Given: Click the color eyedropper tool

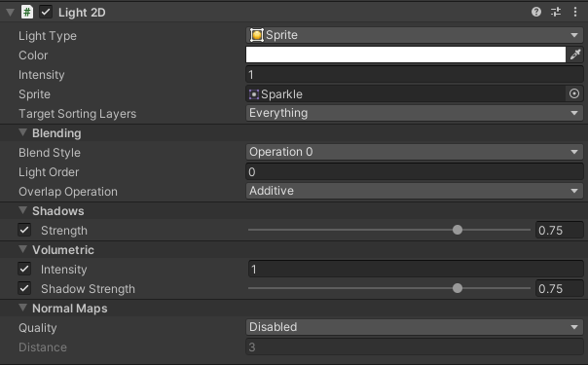Looking at the screenshot, I should coord(575,55).
